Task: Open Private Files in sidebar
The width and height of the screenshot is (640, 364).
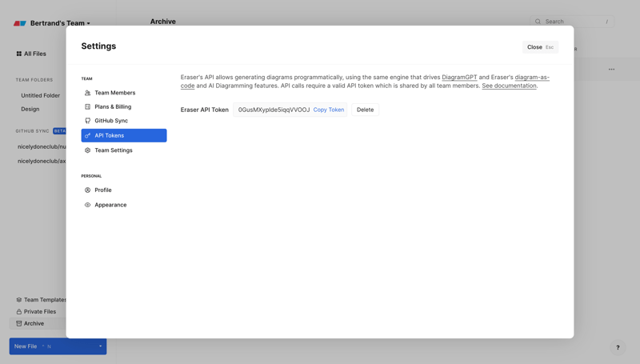Action: click(39, 311)
